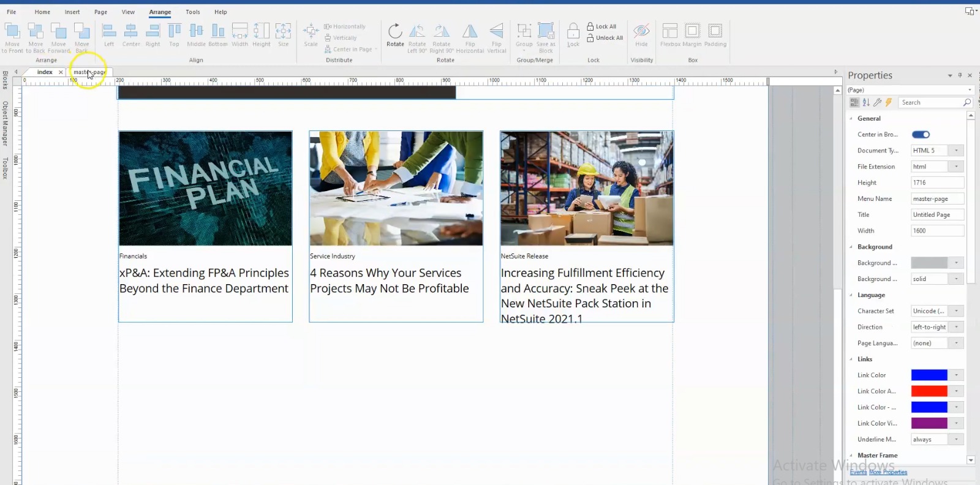This screenshot has width=980, height=485.
Task: Close the index page tab
Action: tap(61, 72)
